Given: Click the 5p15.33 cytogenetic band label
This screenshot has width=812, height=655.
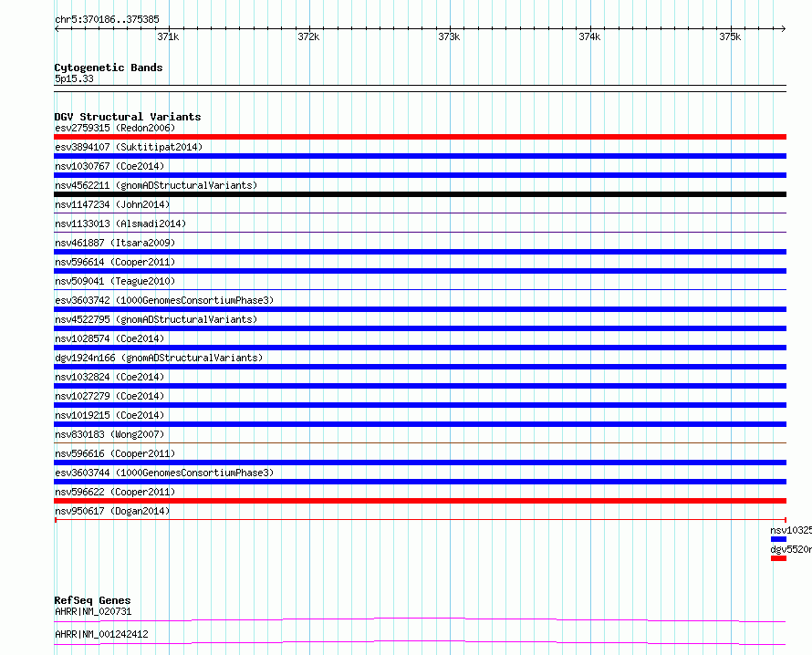Looking at the screenshot, I should coord(74,78).
